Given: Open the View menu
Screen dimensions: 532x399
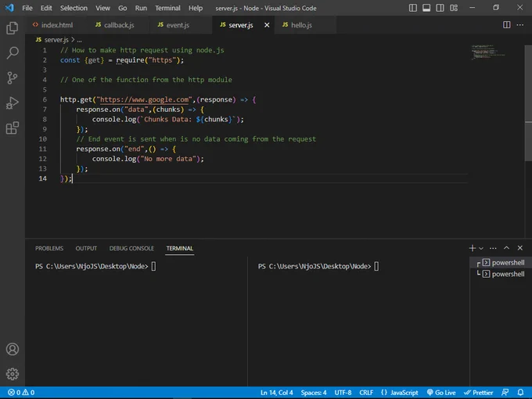Looking at the screenshot, I should click(102, 8).
